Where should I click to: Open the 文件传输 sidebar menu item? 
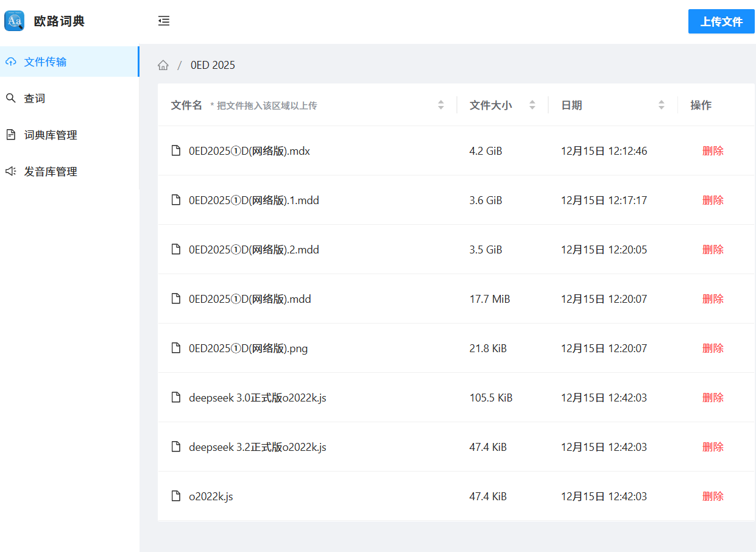(x=45, y=62)
